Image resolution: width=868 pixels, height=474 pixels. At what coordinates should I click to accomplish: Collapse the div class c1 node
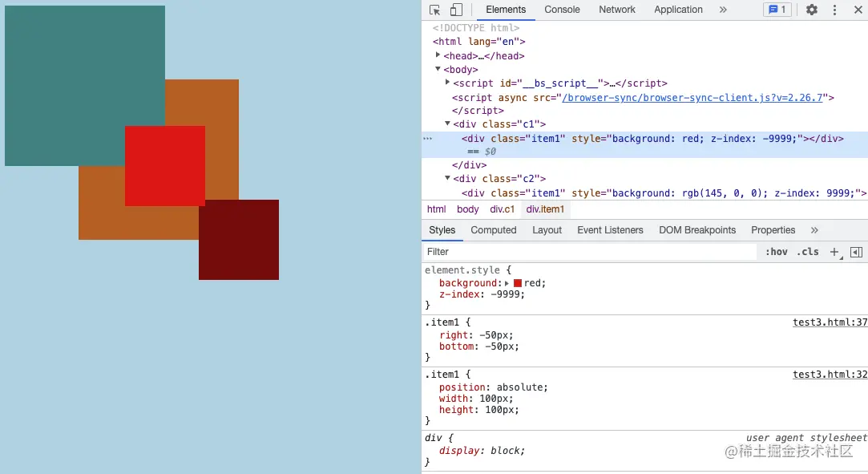[x=447, y=124]
